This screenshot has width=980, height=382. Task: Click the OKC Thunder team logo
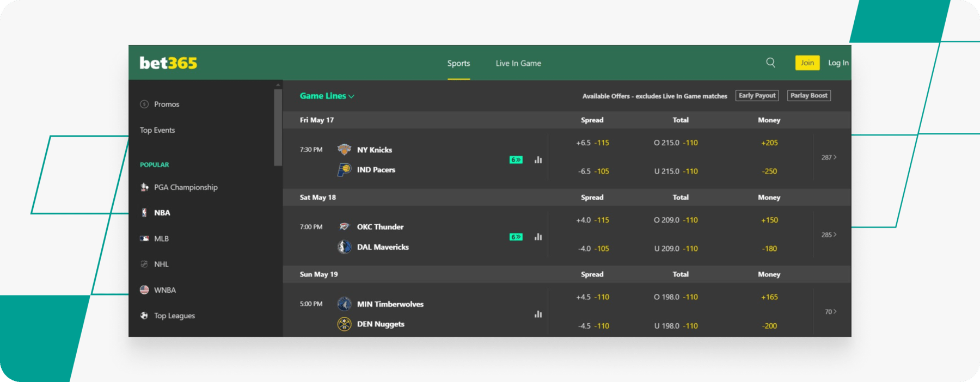coord(344,226)
